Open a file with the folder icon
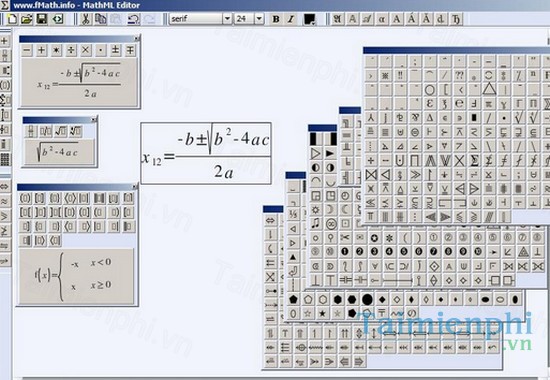550x380 pixels. [27, 19]
